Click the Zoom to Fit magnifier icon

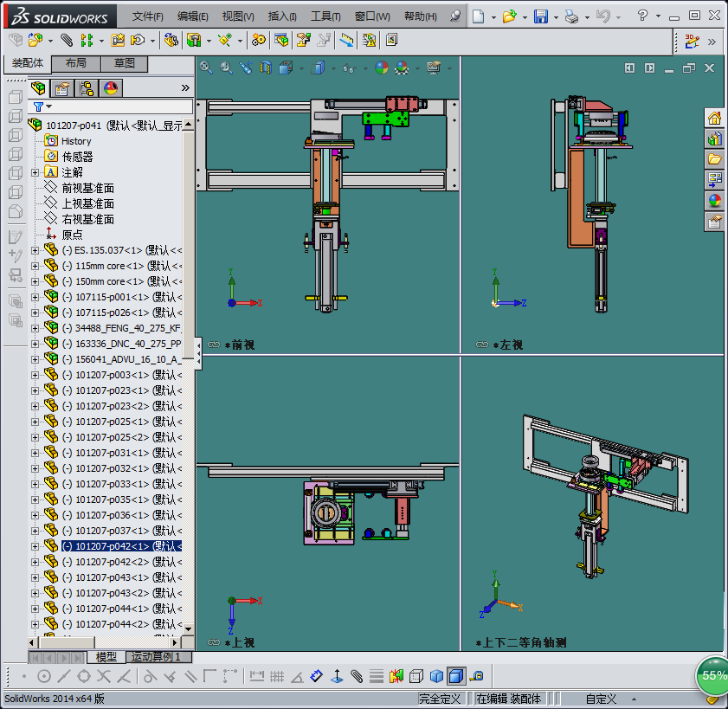tap(206, 68)
